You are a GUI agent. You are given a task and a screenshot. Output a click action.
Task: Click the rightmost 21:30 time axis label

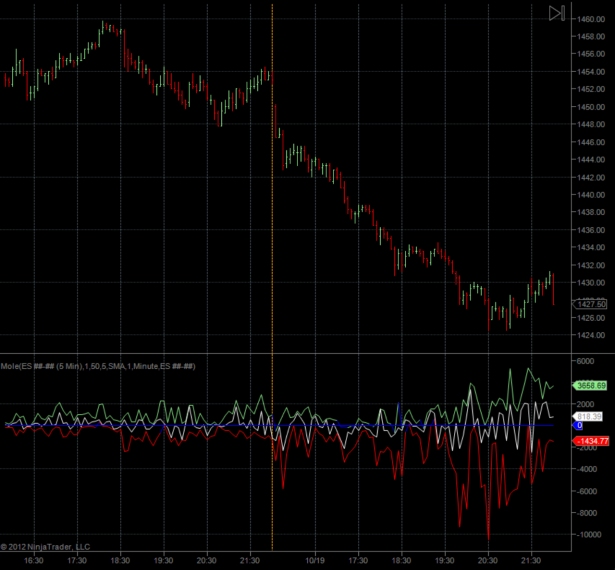point(530,561)
